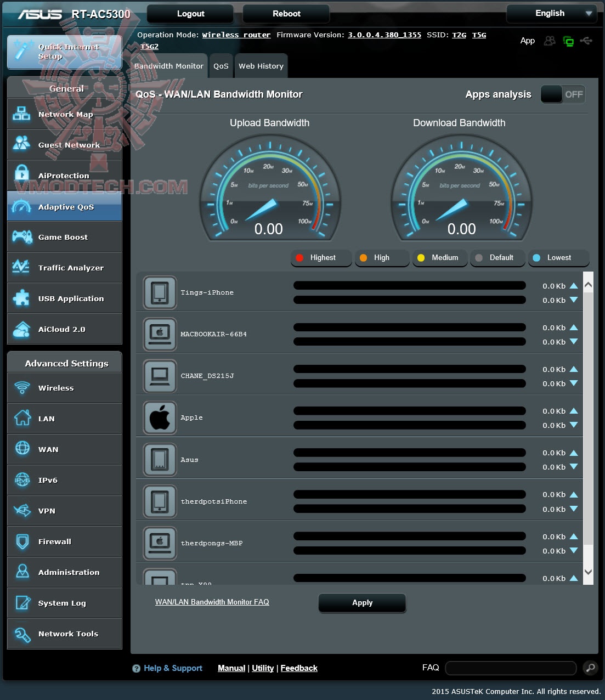Open Traffic Analyzer chart icon
The height and width of the screenshot is (700, 605).
[21, 267]
